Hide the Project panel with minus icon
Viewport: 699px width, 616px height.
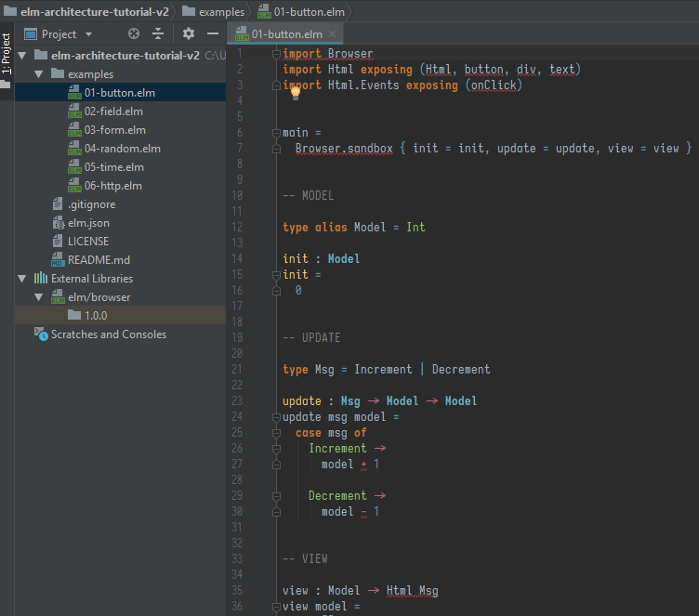(213, 33)
